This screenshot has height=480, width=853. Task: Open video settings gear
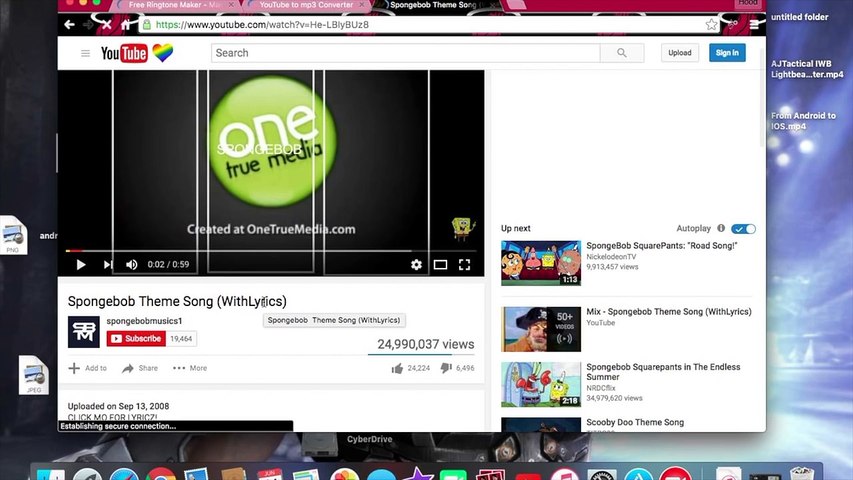point(416,264)
